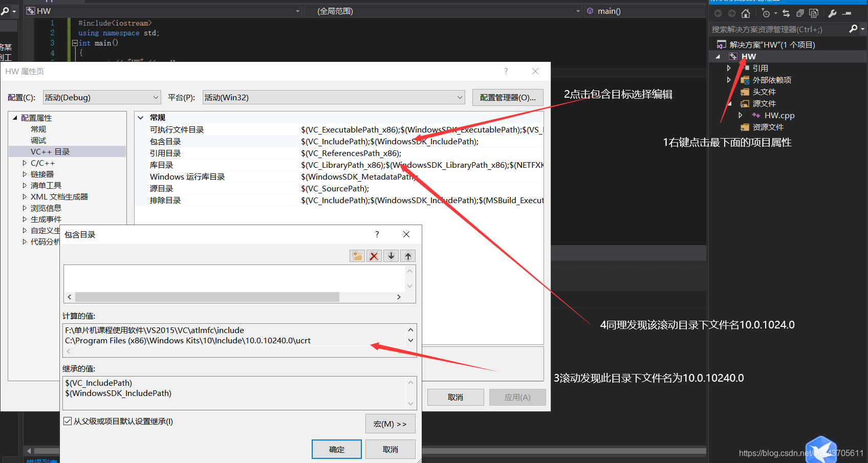Expand 引用 node in Solution Explorer
868x463 pixels.
coord(729,68)
